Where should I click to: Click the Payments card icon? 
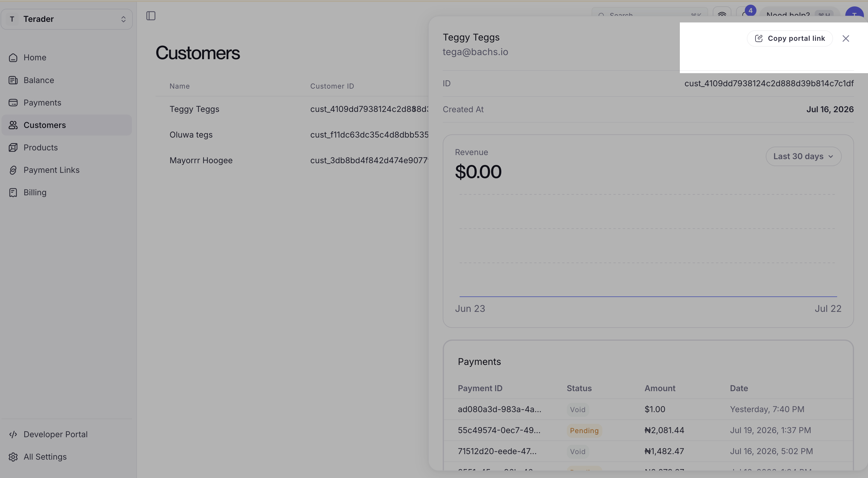tap(13, 103)
